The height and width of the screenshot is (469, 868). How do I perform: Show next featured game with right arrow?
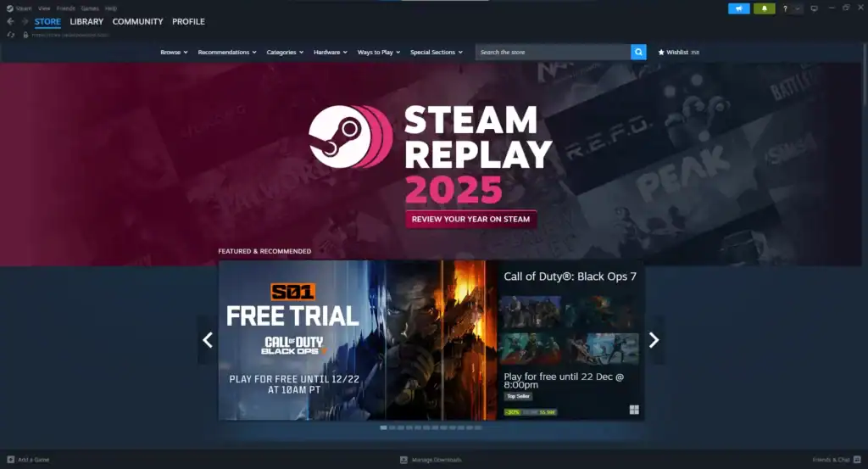pos(654,340)
